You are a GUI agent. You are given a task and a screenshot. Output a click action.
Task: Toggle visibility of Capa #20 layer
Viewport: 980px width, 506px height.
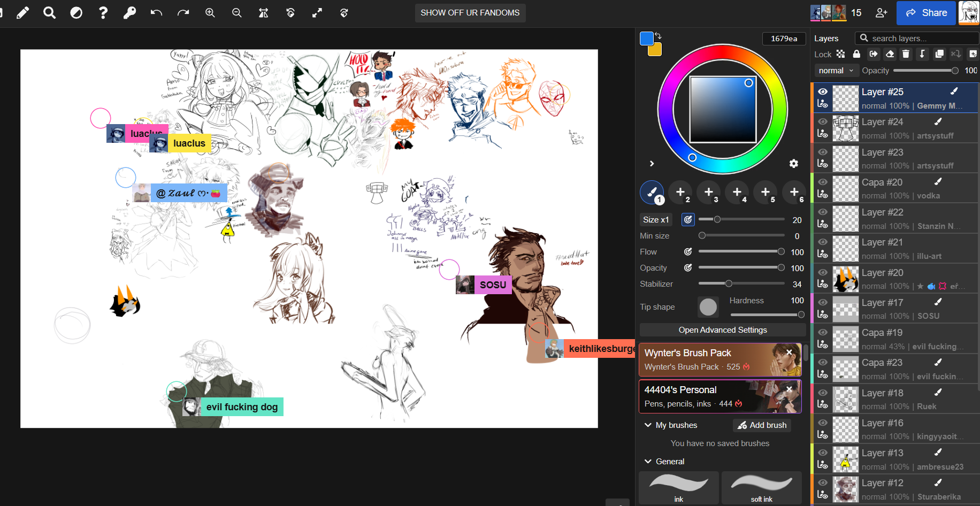click(x=823, y=182)
